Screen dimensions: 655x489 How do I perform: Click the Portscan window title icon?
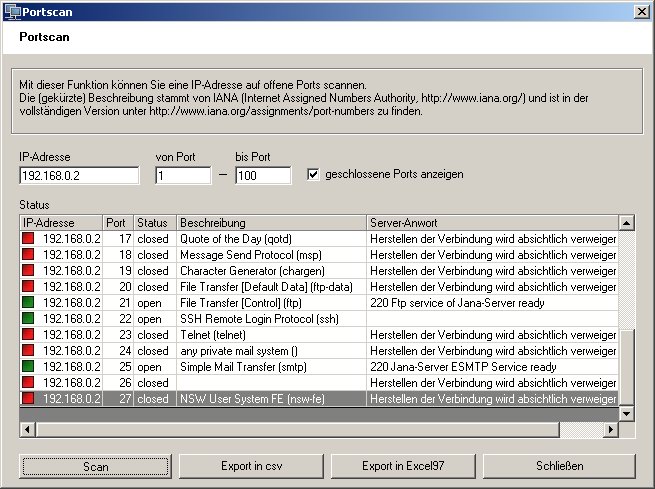(12, 12)
